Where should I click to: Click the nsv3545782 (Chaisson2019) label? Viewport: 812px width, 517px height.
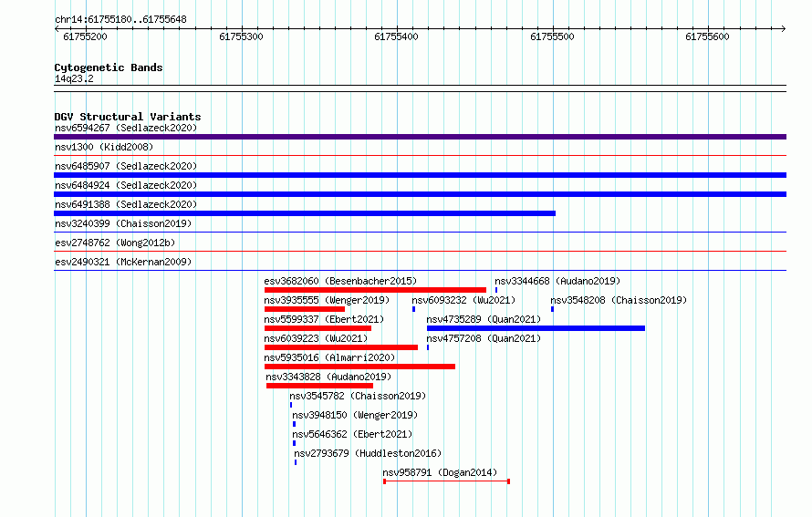coord(358,396)
